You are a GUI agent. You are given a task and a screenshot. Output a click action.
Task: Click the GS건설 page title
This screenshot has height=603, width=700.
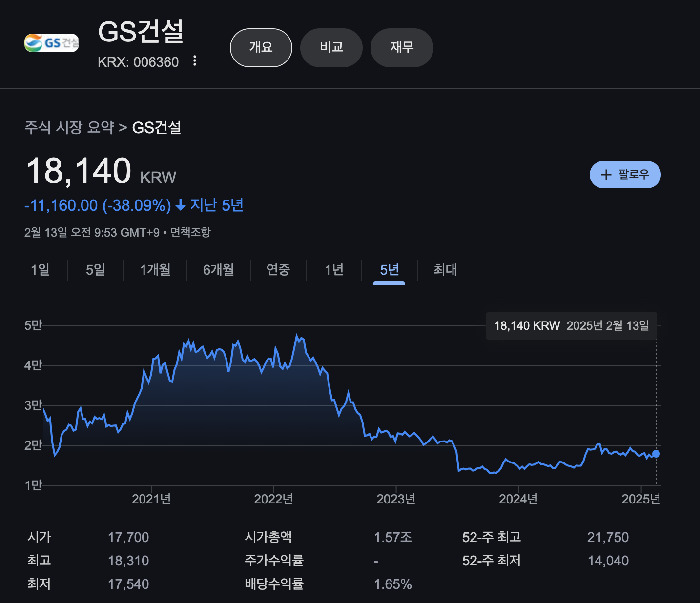(x=141, y=32)
